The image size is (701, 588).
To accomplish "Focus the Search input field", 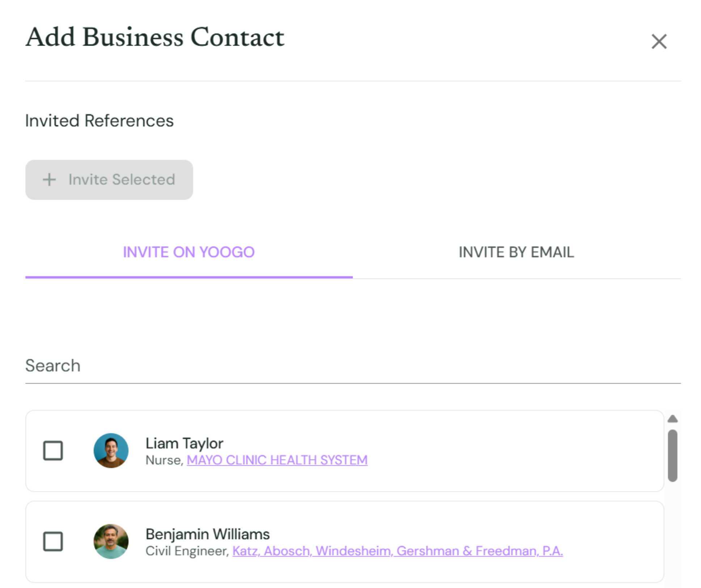I will click(353, 365).
